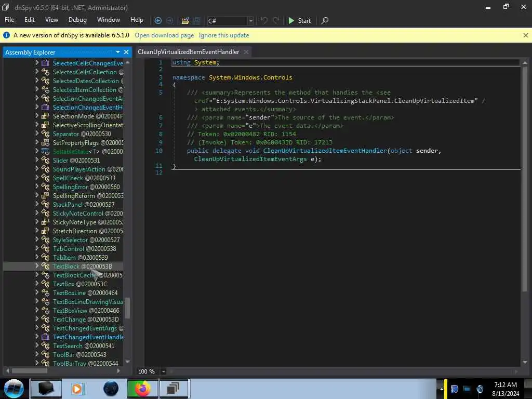Open the Window menu

point(109,20)
